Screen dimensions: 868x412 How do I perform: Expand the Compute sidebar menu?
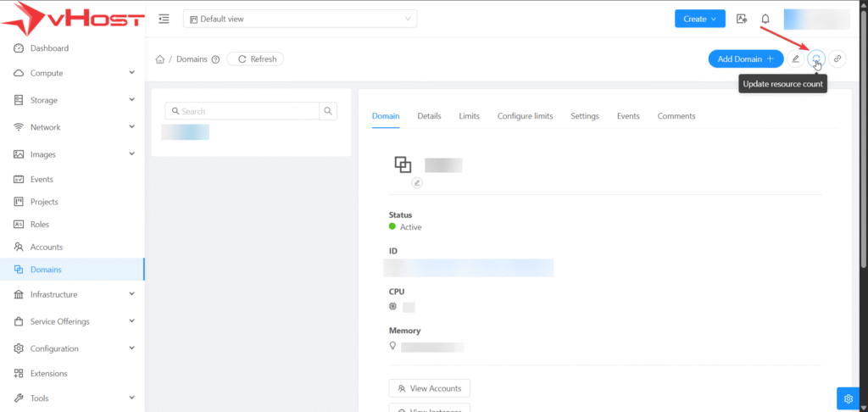coord(73,73)
